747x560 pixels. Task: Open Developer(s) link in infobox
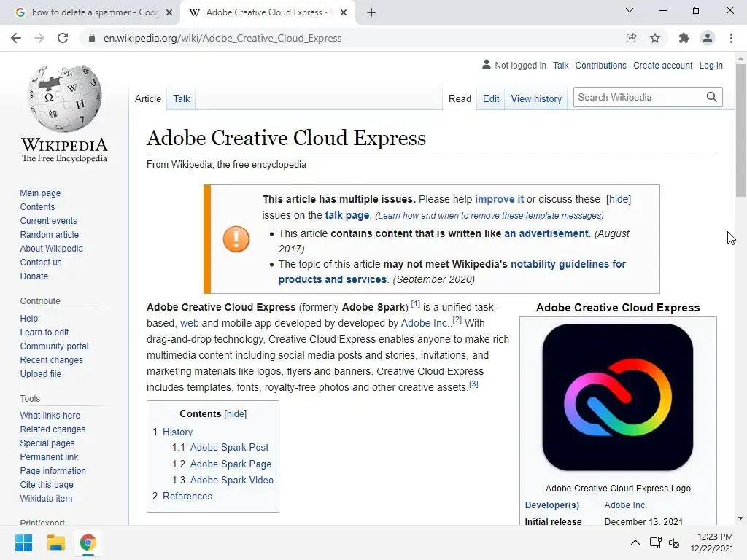[x=551, y=505]
